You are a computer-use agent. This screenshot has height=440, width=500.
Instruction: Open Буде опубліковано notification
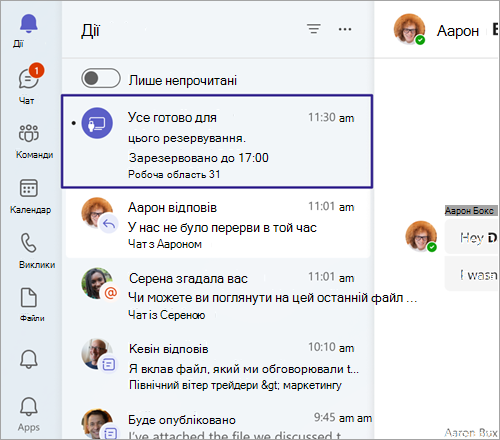(218, 422)
